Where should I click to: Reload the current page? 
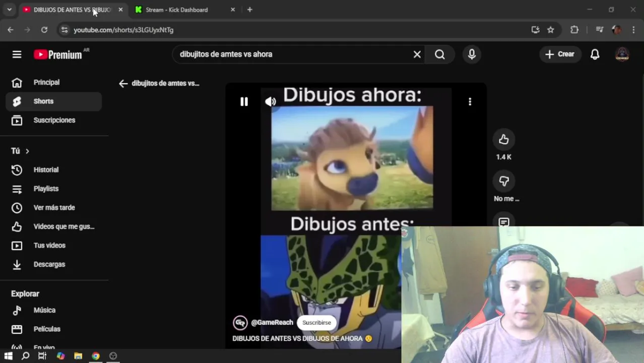(x=44, y=30)
